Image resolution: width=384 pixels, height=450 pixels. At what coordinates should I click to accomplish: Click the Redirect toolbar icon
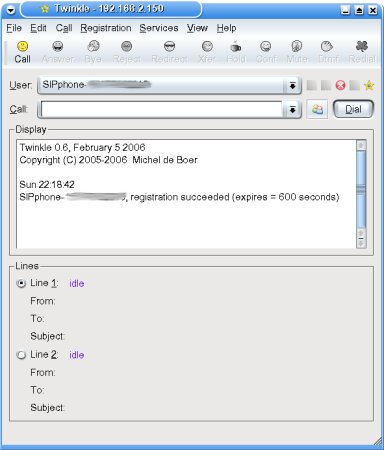pyautogui.click(x=169, y=46)
